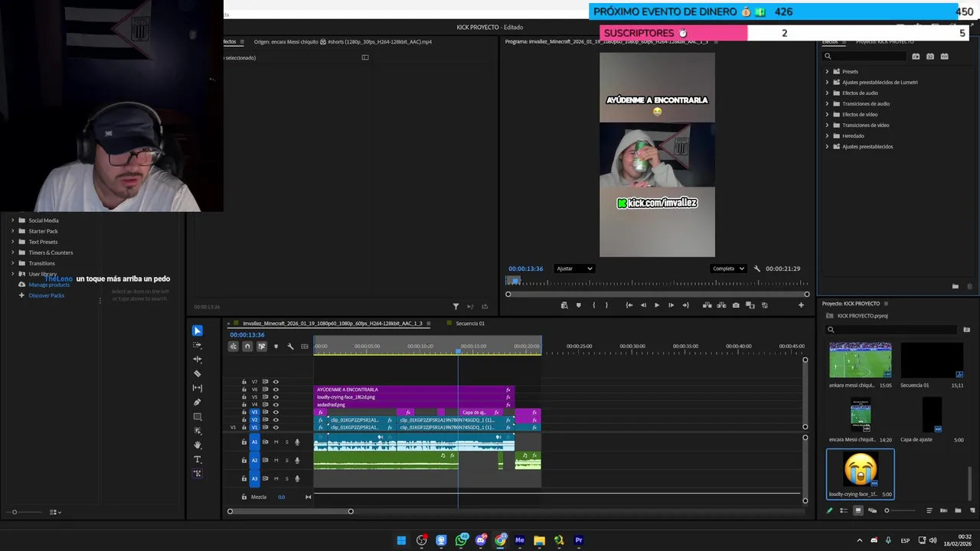Switch Project panel to list view
980x551 pixels.
[844, 510]
